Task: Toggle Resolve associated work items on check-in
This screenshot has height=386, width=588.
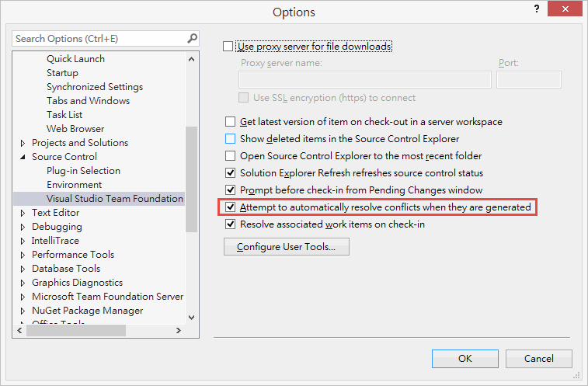Action: tap(230, 224)
